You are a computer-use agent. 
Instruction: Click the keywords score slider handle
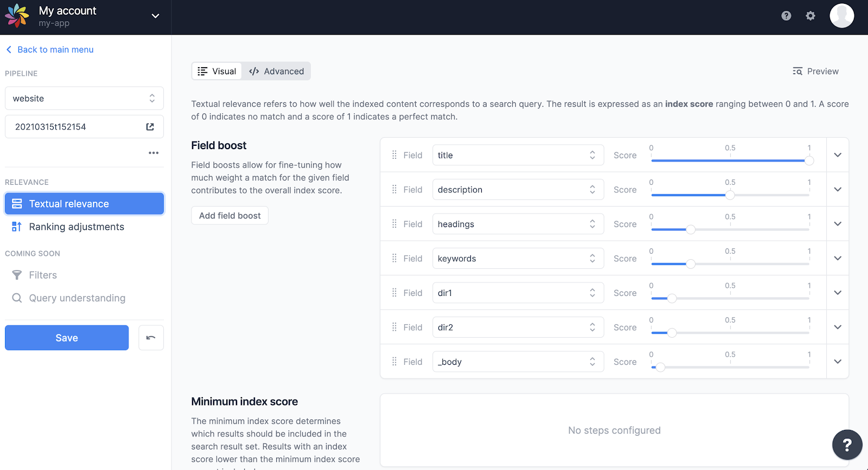691,264
